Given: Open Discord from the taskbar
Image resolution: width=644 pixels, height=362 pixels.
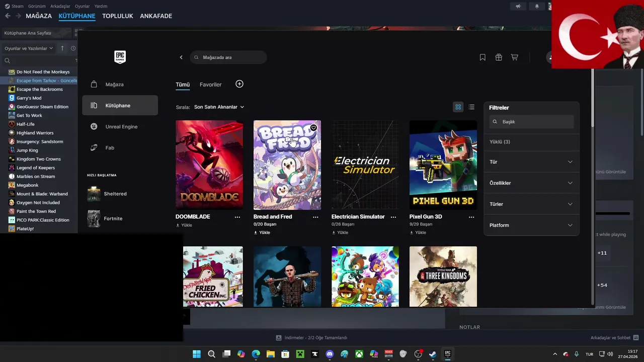Looking at the screenshot, I should (330, 354).
